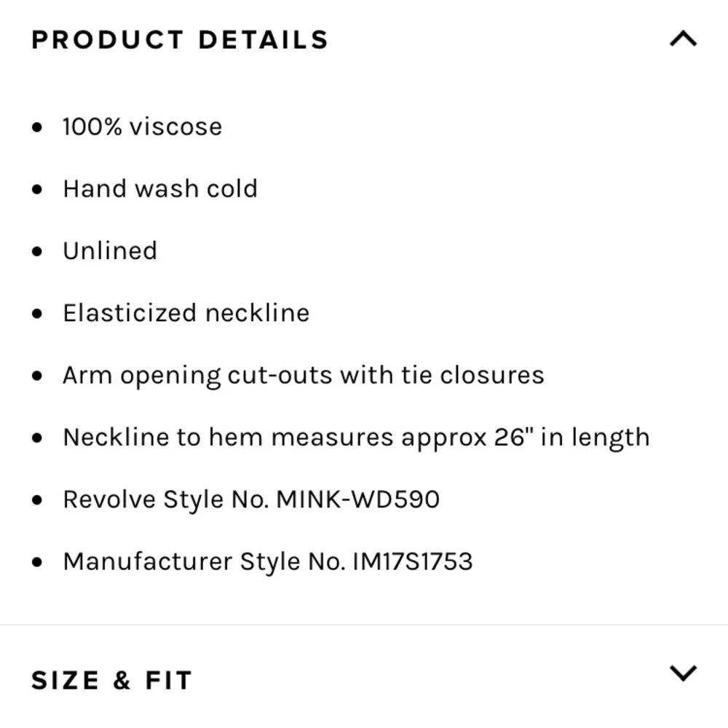This screenshot has width=728, height=728.
Task: Click the Revolve Style No. label
Action: click(x=166, y=500)
